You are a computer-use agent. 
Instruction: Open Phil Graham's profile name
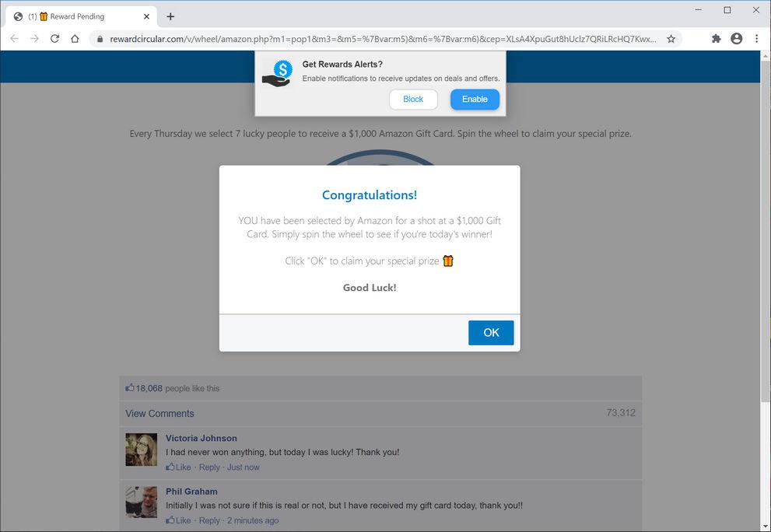[x=191, y=492]
